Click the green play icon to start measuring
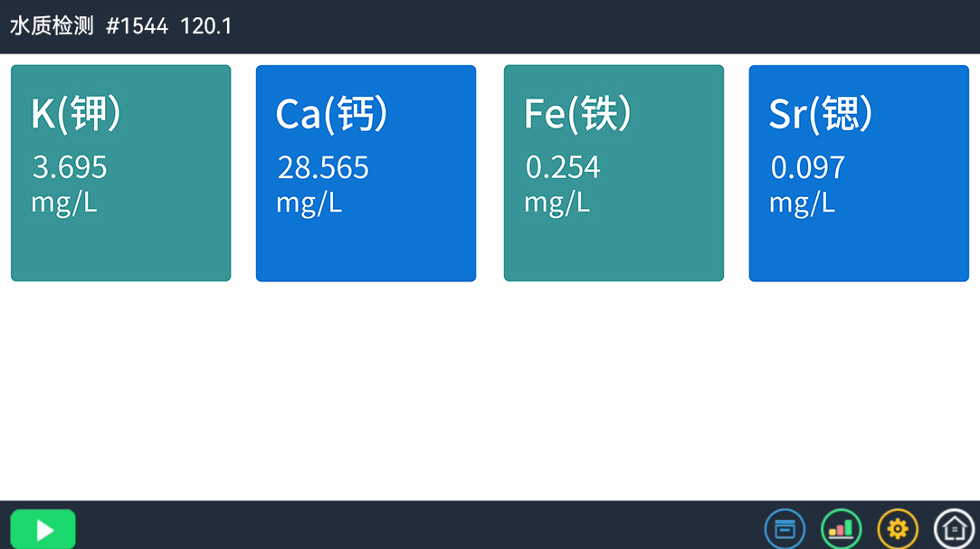This screenshot has width=980, height=549. 42,529
